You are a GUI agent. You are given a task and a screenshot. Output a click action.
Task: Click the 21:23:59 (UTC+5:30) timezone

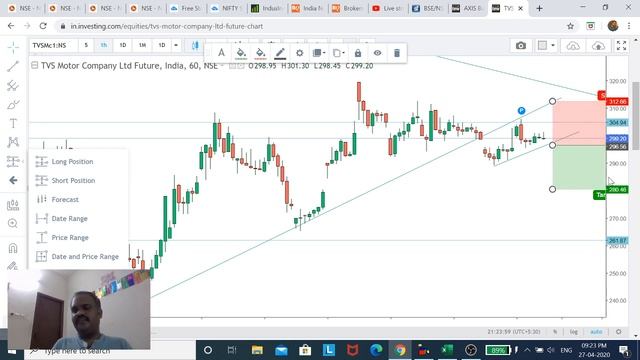[514, 332]
